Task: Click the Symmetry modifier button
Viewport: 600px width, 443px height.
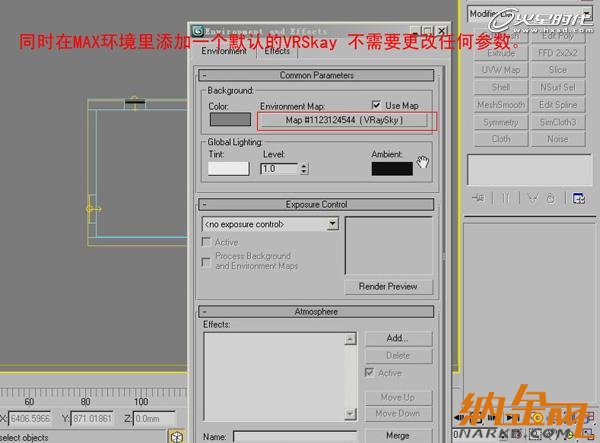Action: point(501,122)
